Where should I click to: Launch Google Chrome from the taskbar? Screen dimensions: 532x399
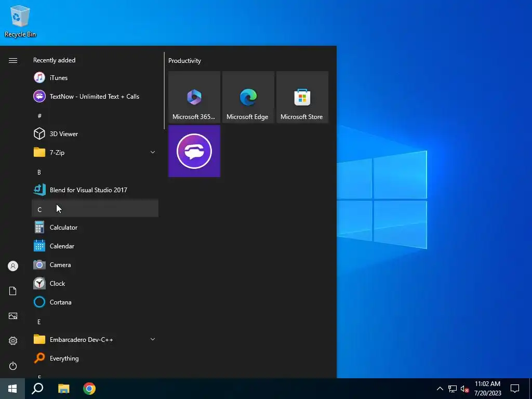pyautogui.click(x=89, y=389)
